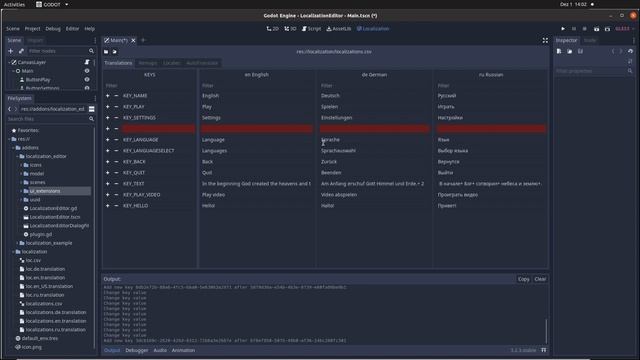The image size is (640, 360).
Task: Expand the scenes folder
Action: (21, 182)
